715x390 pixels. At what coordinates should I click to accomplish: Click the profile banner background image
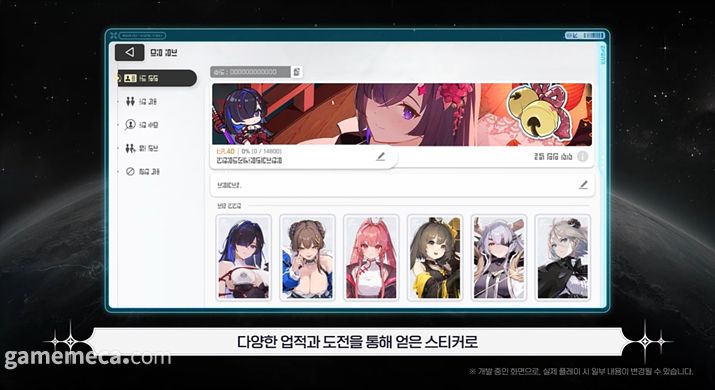click(401, 114)
